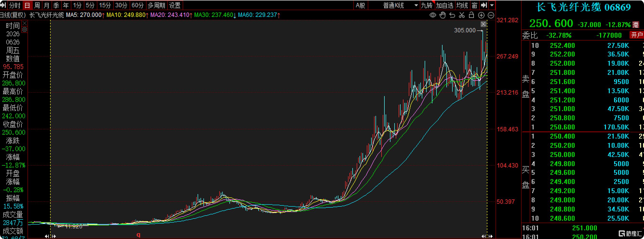This screenshot has width=644, height=239.
Task: Click the left collapse arrow icon in tab bar
Action: (x=3, y=5)
